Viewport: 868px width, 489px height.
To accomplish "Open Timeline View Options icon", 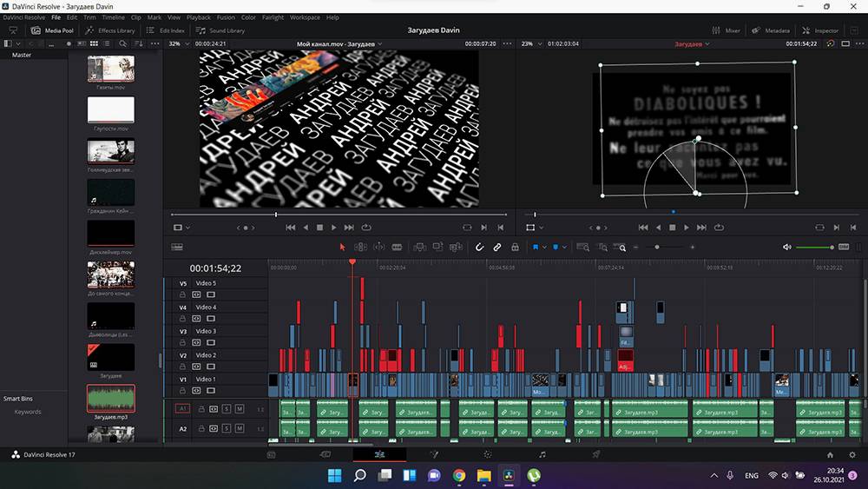I will click(177, 247).
